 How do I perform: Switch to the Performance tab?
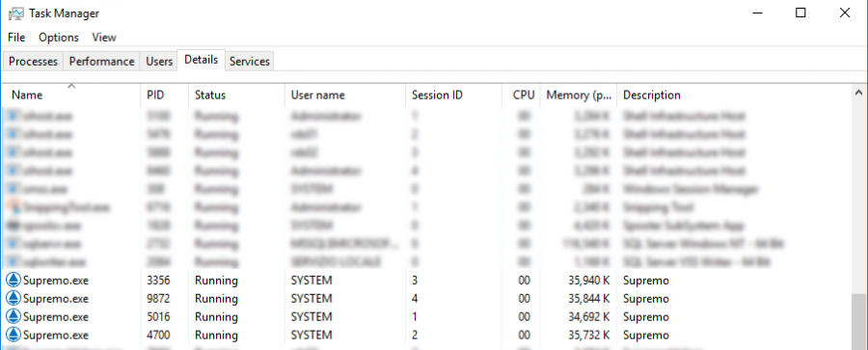(102, 61)
